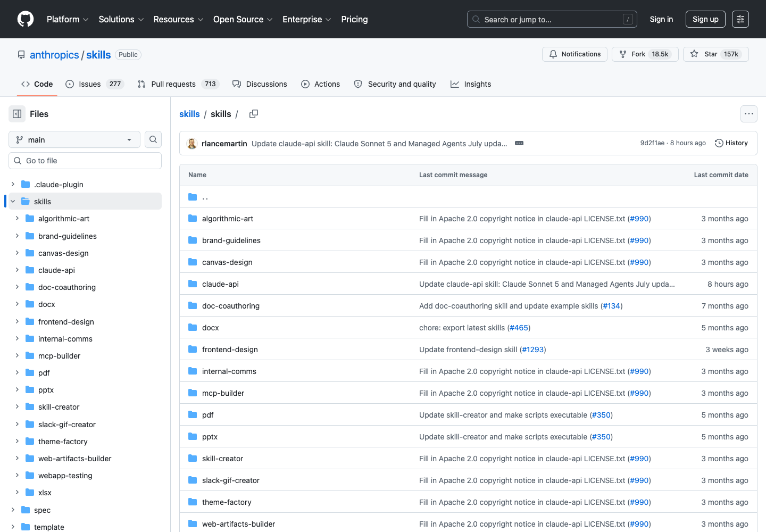This screenshot has height=532, width=766.
Task: Click the GitHub logo icon
Action: (26, 19)
